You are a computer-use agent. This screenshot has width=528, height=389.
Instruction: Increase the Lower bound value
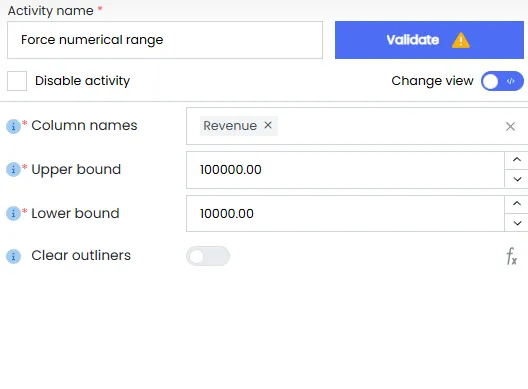(x=517, y=204)
